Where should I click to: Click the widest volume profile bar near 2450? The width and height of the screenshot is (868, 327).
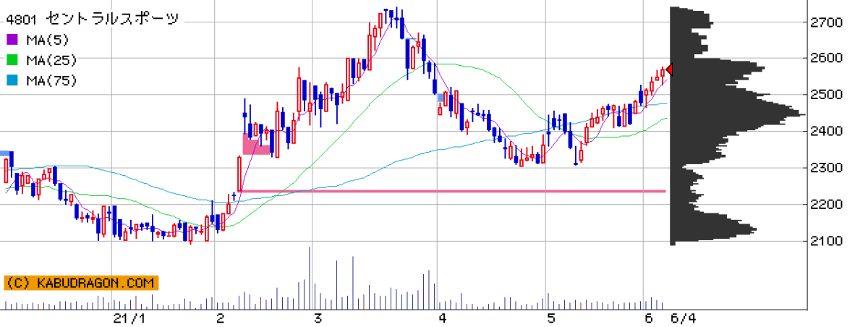[738, 114]
